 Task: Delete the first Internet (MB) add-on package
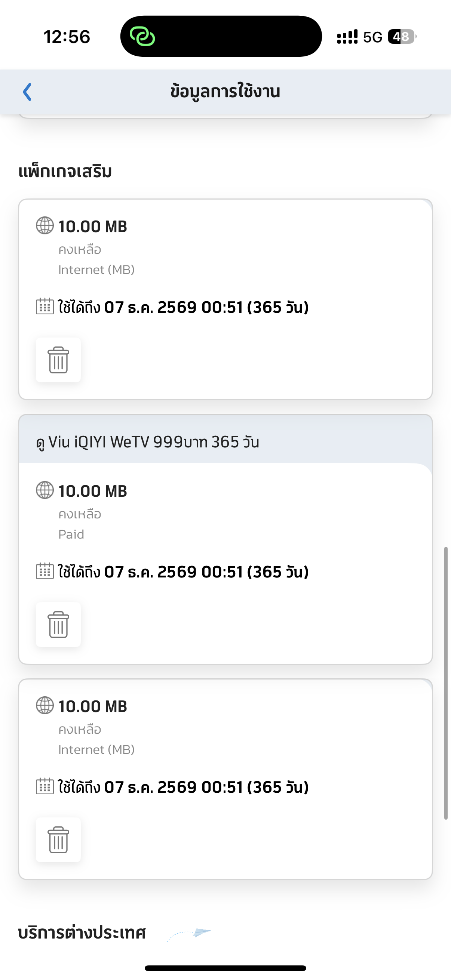tap(58, 360)
